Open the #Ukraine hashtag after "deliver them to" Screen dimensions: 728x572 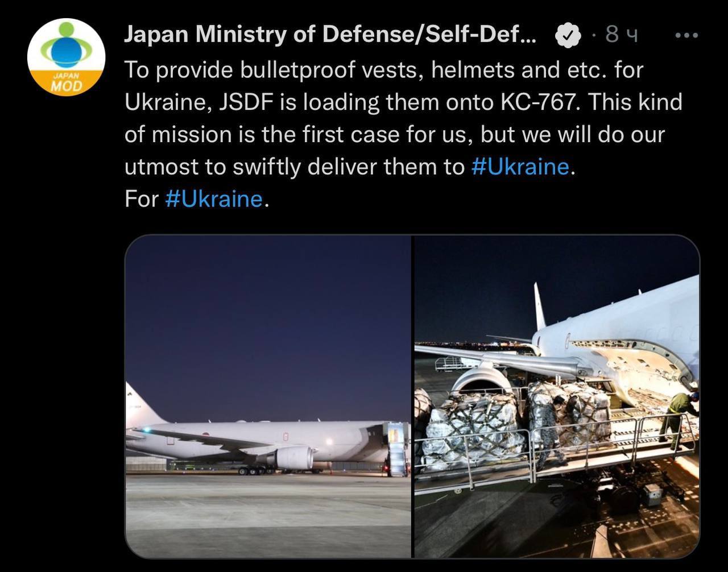[x=520, y=167]
